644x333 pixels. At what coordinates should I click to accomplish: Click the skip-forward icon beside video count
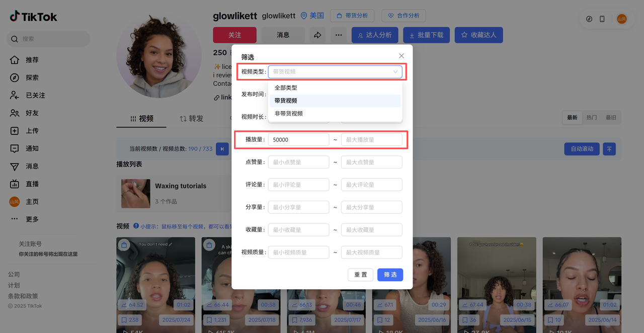coord(222,149)
